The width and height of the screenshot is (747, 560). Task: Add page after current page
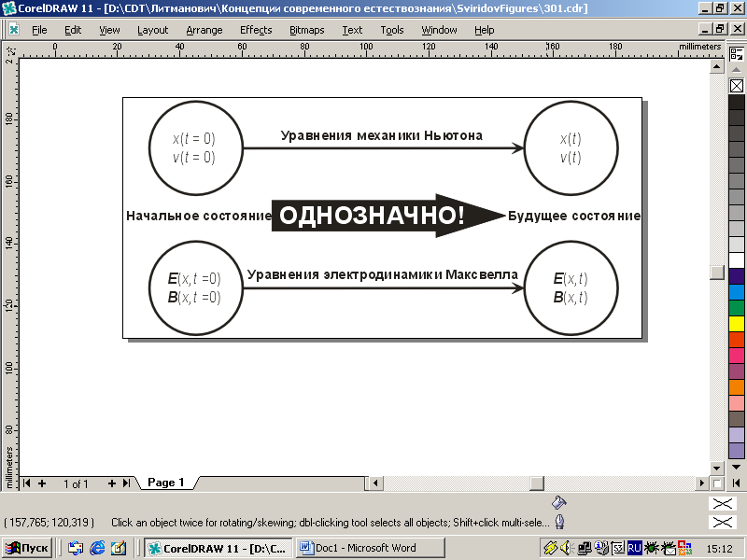[112, 483]
